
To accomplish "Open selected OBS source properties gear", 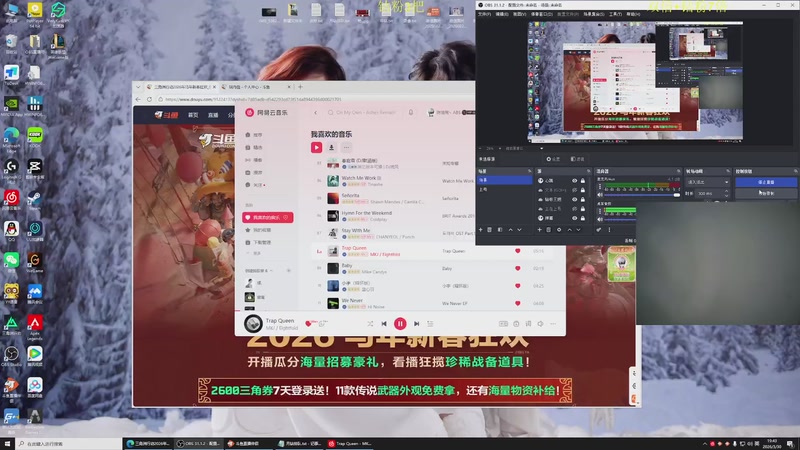I will [x=559, y=230].
